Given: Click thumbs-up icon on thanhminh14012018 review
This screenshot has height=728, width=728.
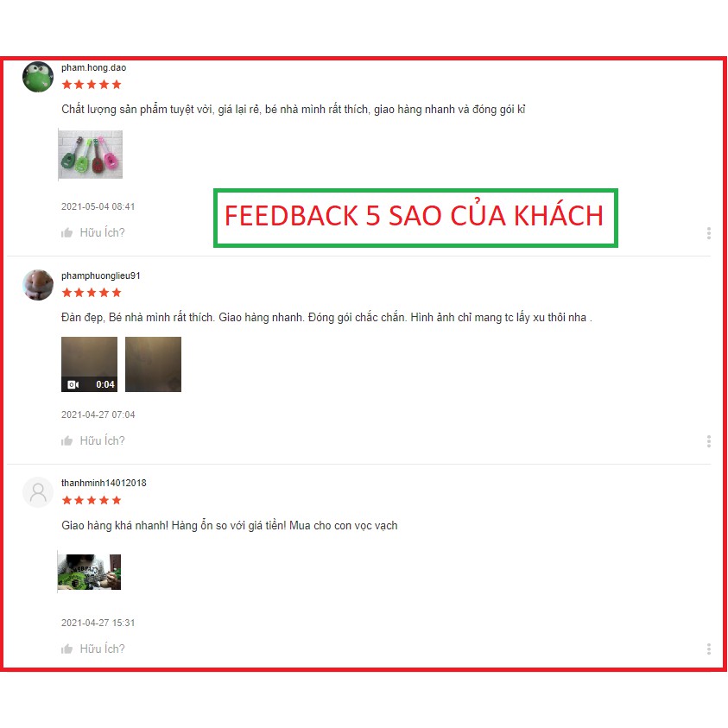Looking at the screenshot, I should click(x=66, y=649).
